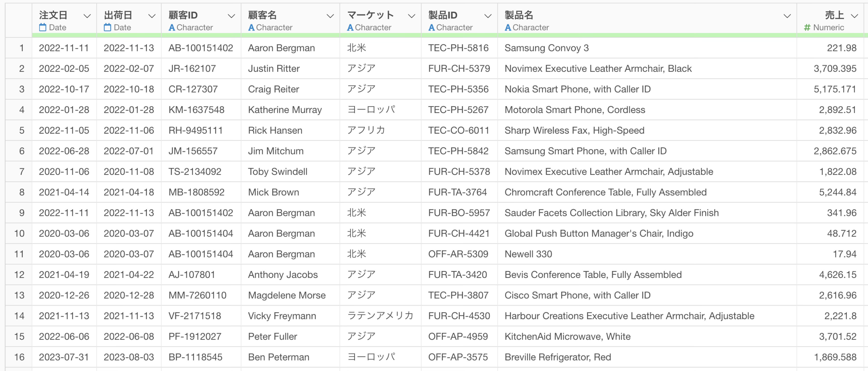The height and width of the screenshot is (371, 868).
Task: Open the 売上 column dropdown menu
Action: coord(854,16)
